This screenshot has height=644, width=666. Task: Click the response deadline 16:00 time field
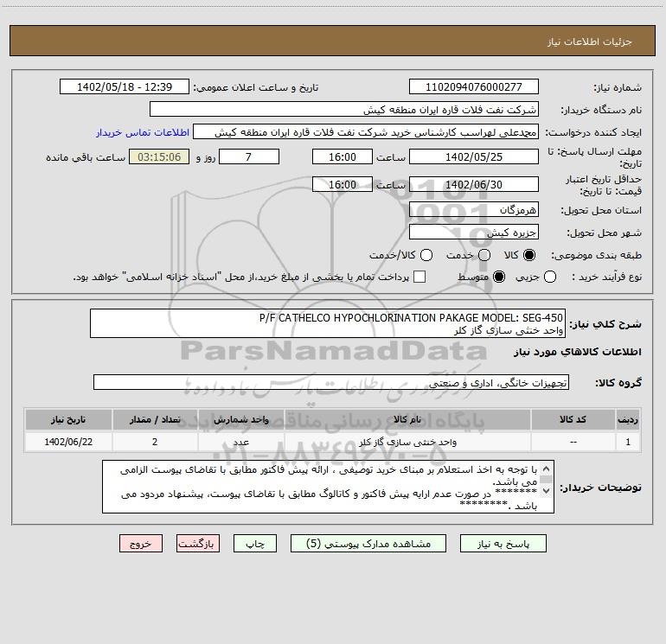click(x=343, y=156)
